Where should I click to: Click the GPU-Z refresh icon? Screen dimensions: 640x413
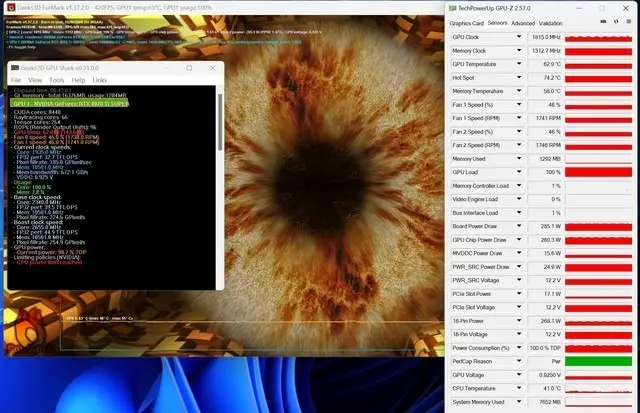(616, 22)
